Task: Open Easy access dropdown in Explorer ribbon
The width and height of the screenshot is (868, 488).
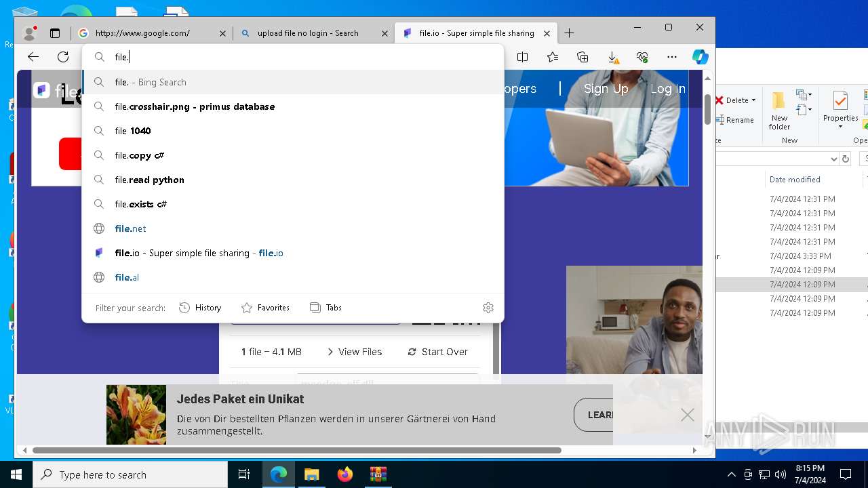Action: pyautogui.click(x=804, y=110)
